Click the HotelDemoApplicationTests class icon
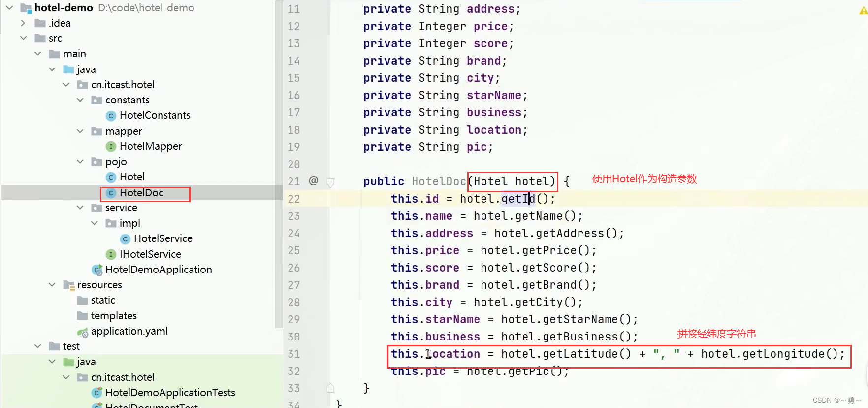868x408 pixels. click(x=97, y=393)
